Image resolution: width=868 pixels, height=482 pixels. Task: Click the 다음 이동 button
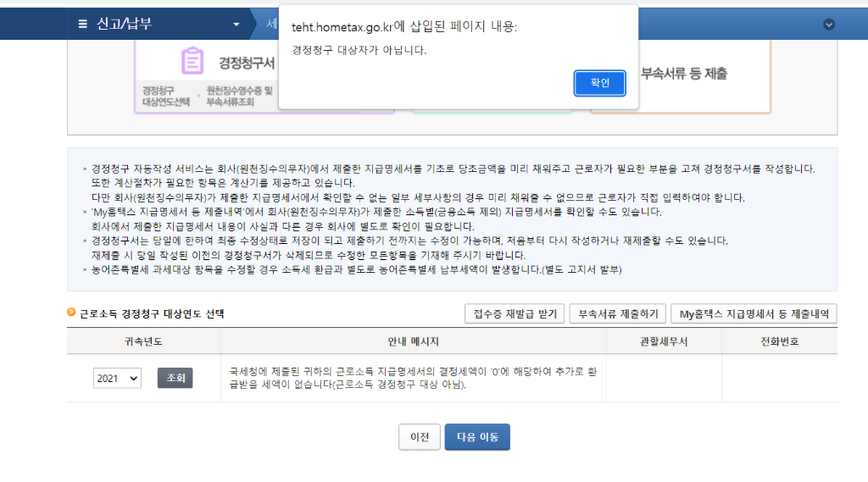[x=477, y=437]
